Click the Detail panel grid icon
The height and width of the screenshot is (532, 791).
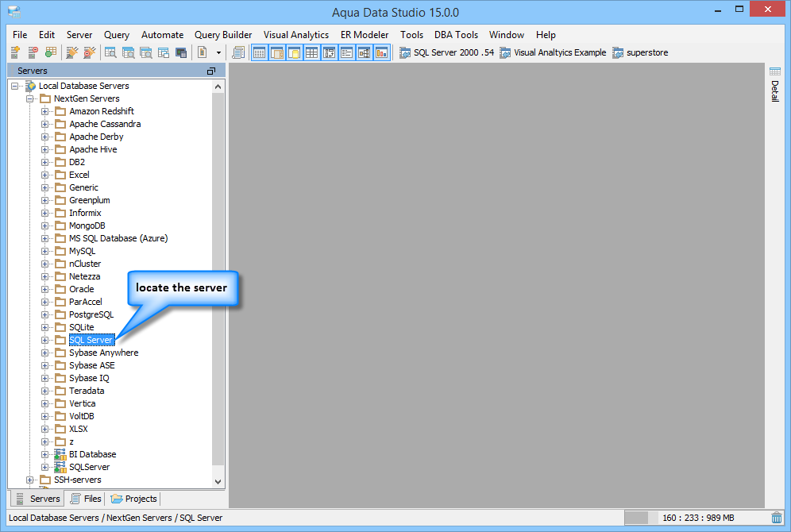(775, 71)
